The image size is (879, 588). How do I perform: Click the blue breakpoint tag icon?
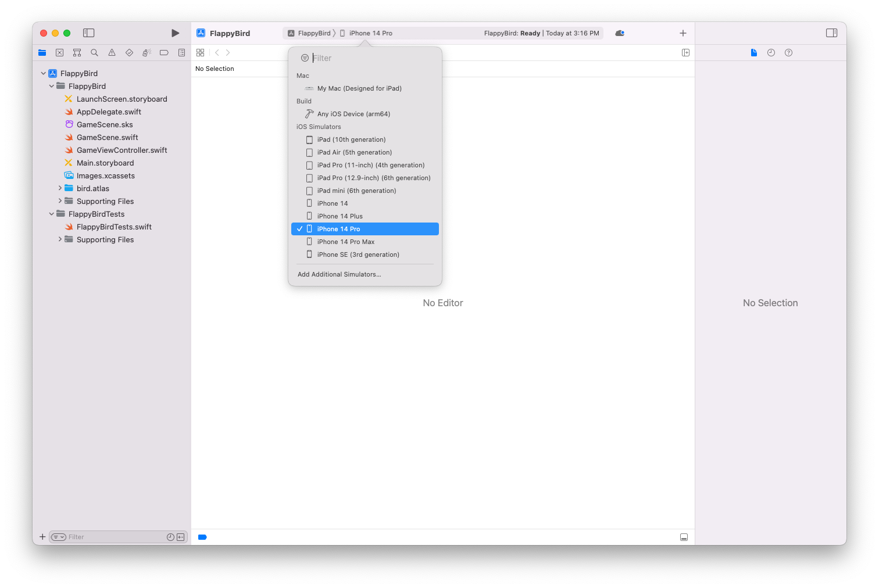click(202, 537)
